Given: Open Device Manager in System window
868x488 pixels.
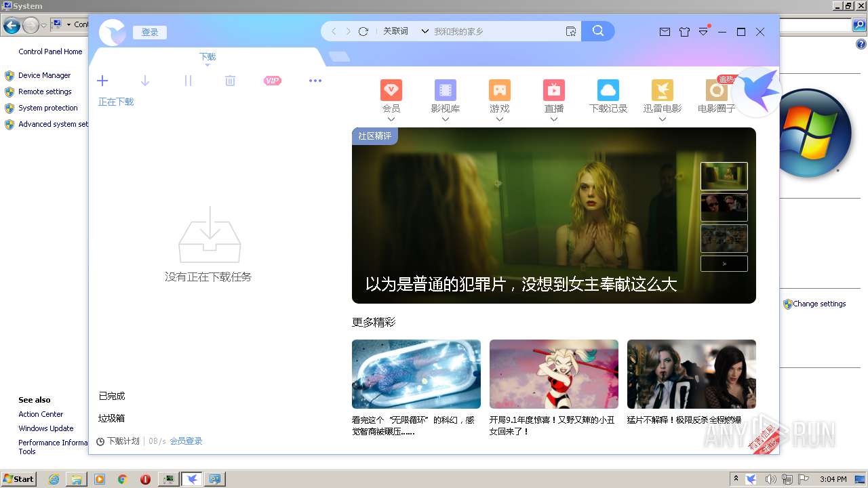Looking at the screenshot, I should [x=45, y=75].
